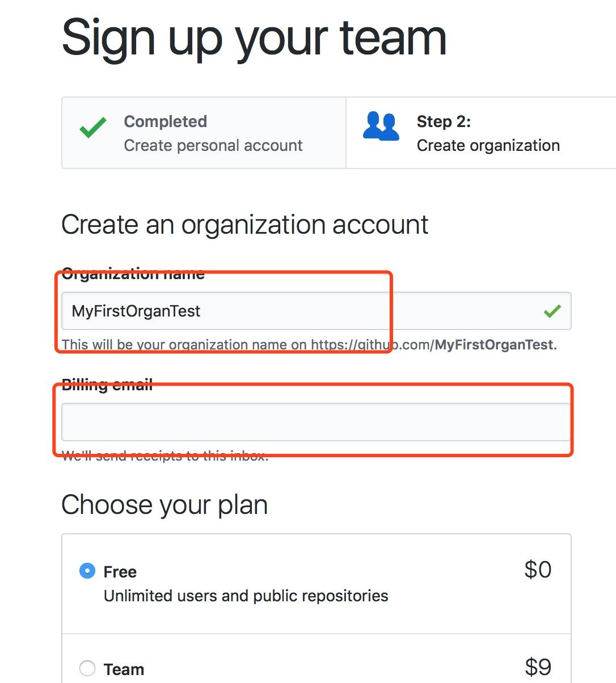The image size is (616, 683).
Task: Click the green validation checkmark in the name field
Action: coord(552,311)
